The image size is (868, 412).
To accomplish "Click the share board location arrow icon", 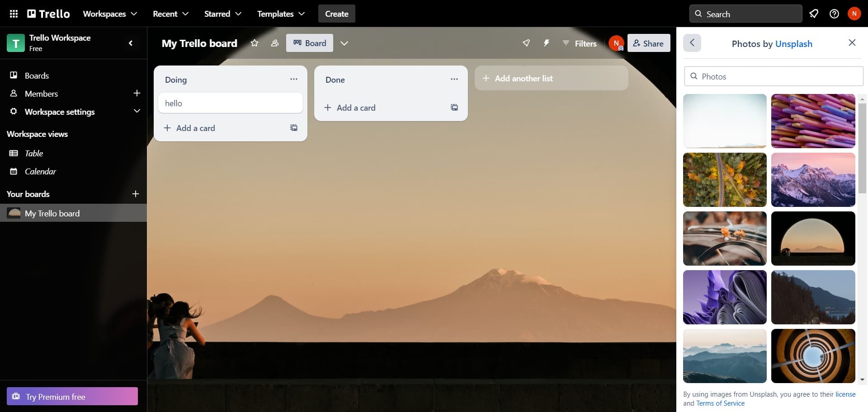I will 526,43.
